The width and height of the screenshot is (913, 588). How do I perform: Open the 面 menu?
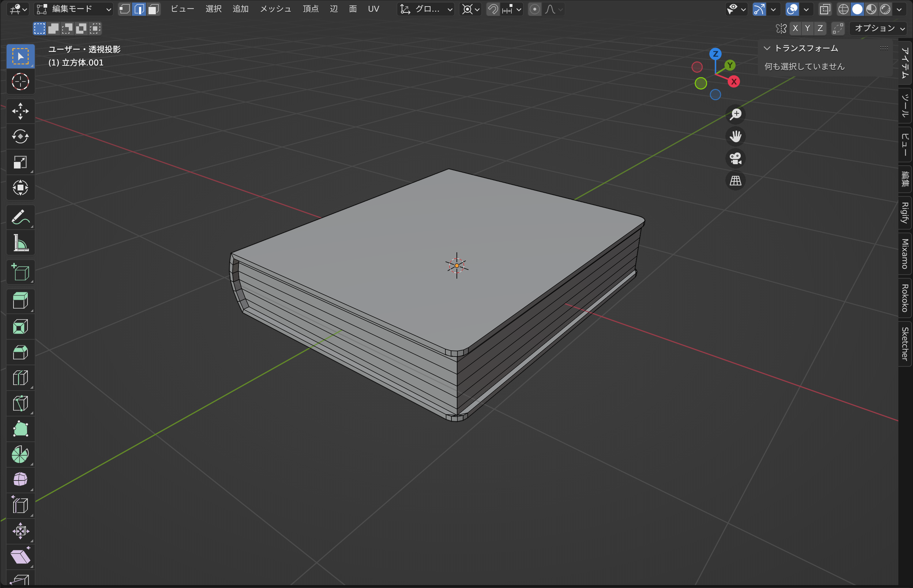(353, 9)
